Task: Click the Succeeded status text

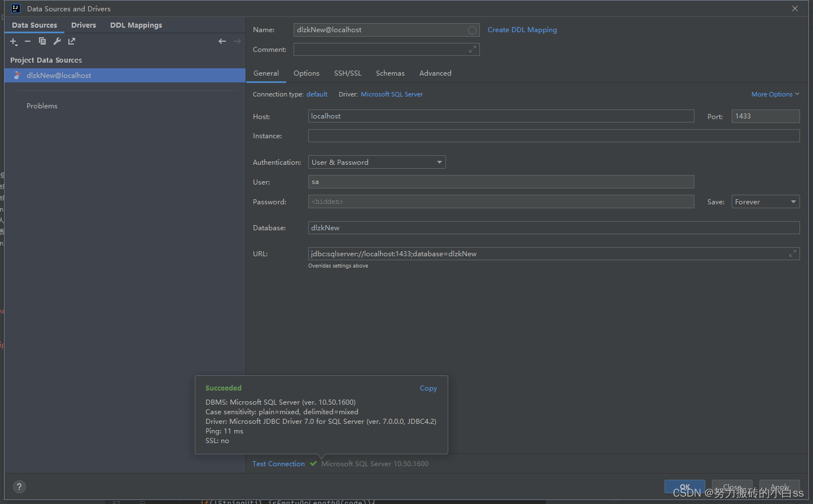Action: pos(224,388)
